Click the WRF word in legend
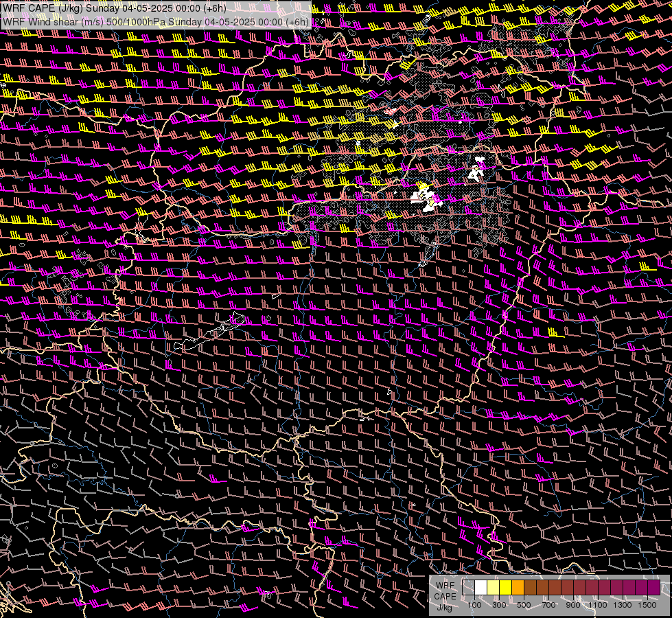The image size is (672, 618). (445, 586)
